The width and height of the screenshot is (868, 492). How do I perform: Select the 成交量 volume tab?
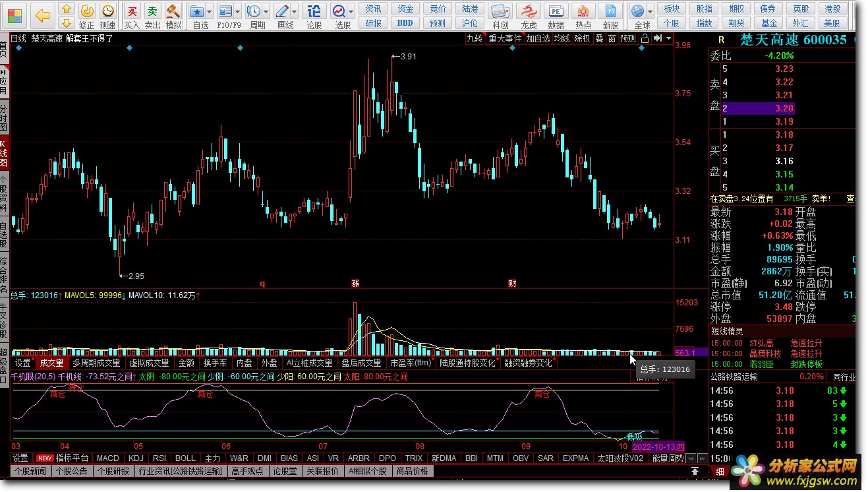51,363
